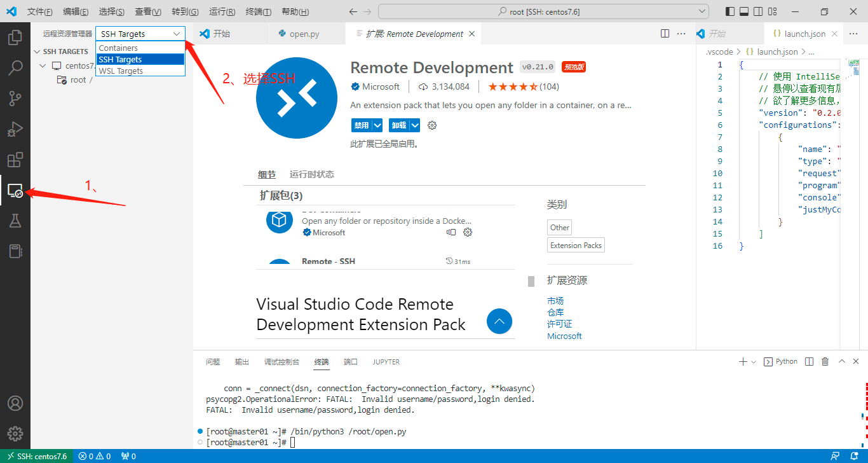Go back with the navigation left arrow
The image size is (868, 463).
[354, 12]
